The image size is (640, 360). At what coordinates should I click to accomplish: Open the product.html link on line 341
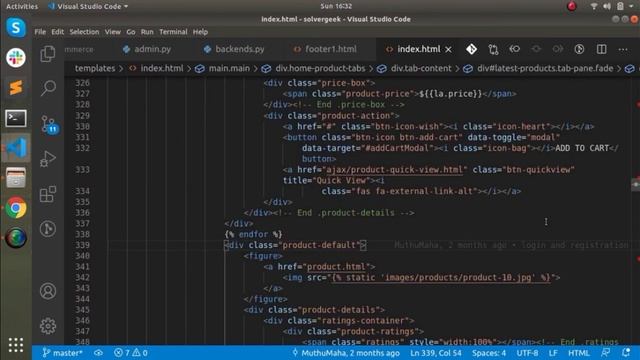(336, 267)
